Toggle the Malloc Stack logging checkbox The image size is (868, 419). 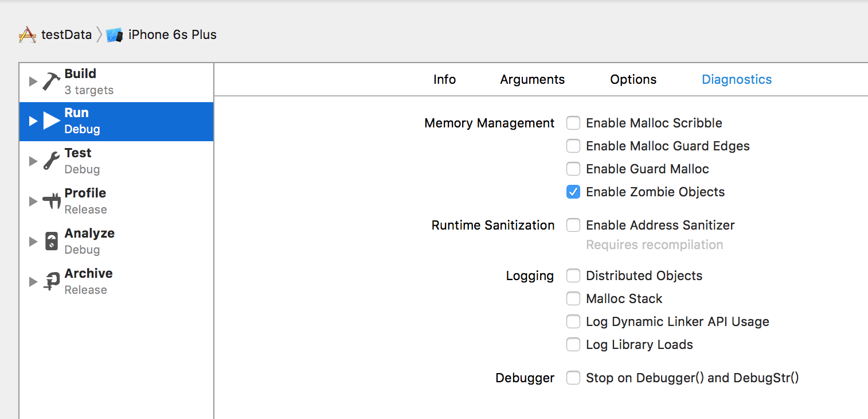pyautogui.click(x=573, y=298)
